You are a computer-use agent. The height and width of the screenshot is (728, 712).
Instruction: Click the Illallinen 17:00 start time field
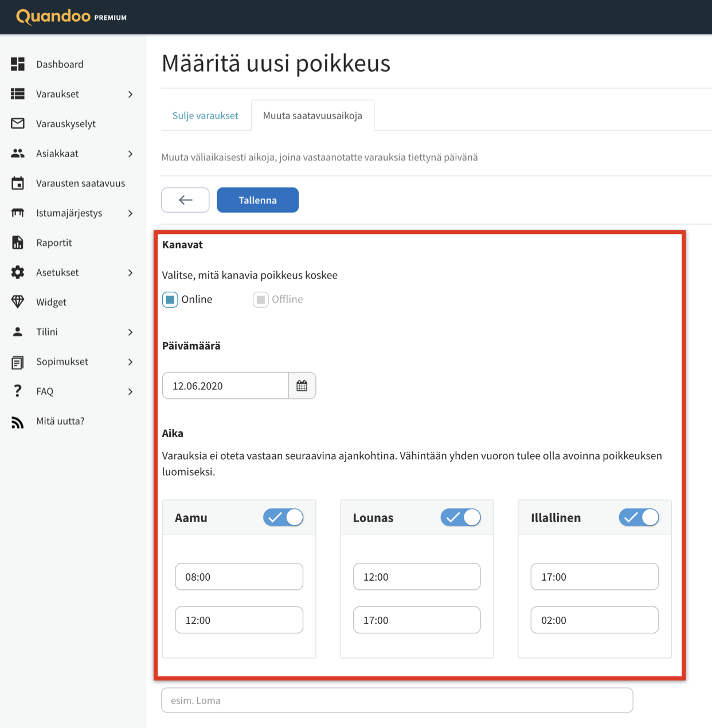594,577
